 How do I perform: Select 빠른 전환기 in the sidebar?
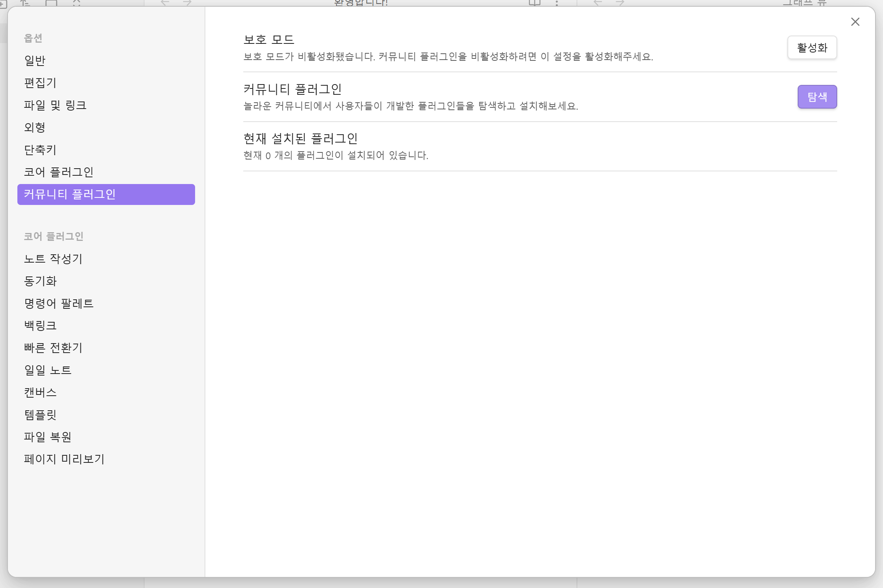(x=53, y=348)
